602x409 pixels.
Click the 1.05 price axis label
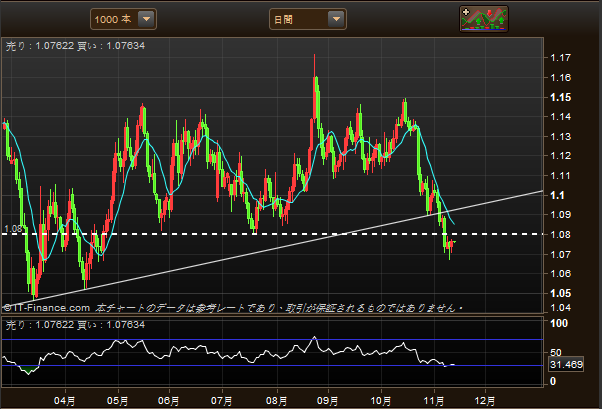click(561, 293)
